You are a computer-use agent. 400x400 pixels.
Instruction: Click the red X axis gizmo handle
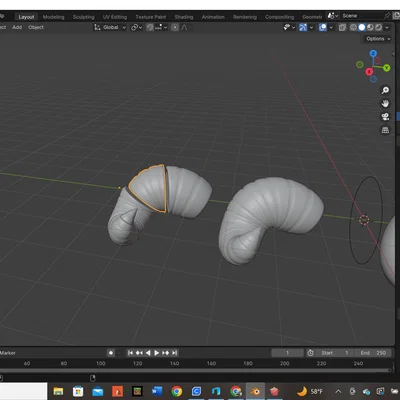click(369, 72)
